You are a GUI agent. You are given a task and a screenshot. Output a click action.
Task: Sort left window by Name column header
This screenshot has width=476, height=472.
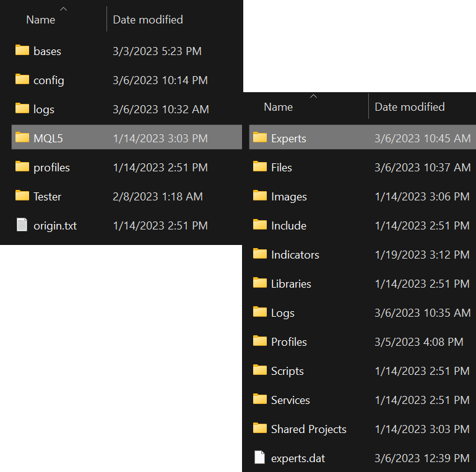point(41,20)
